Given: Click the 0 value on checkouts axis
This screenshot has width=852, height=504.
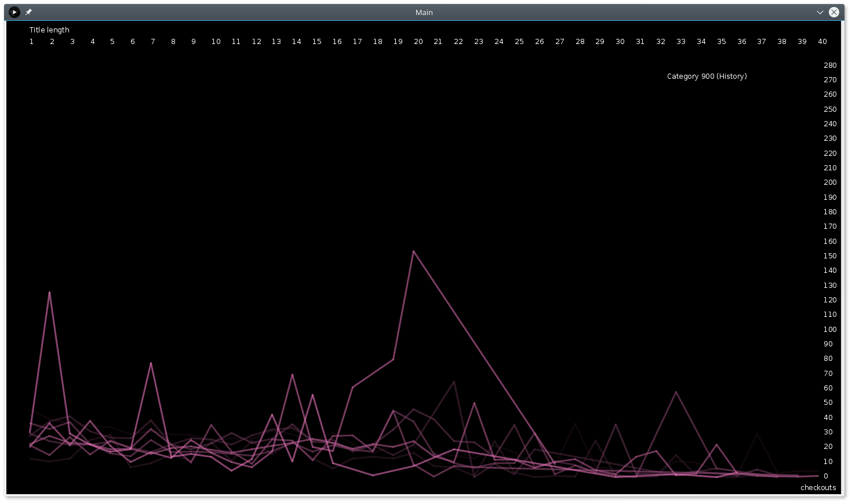Looking at the screenshot, I should pyautogui.click(x=826, y=476).
